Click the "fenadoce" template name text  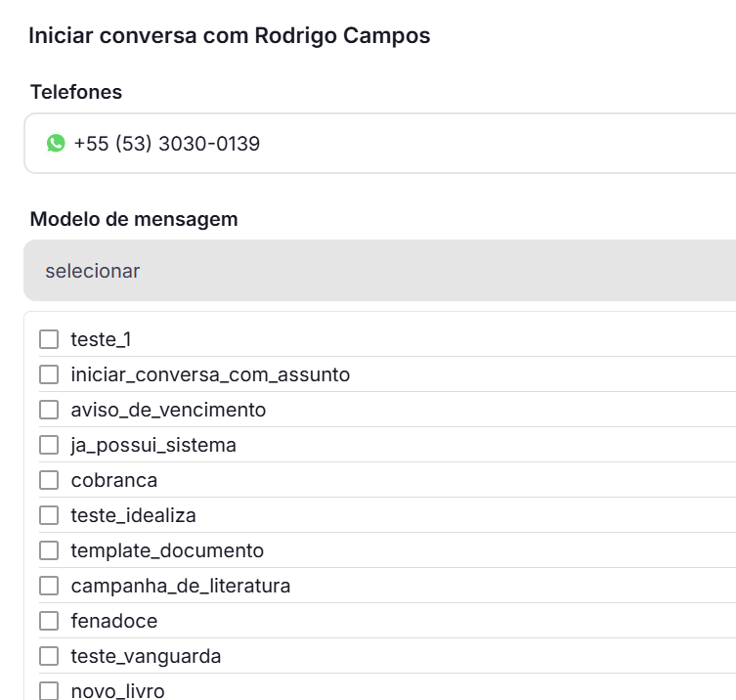114,621
